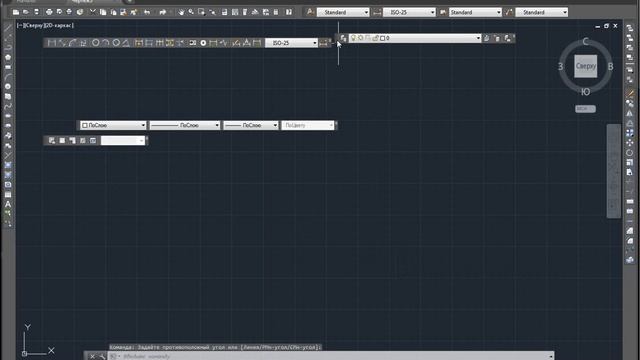Click the Help question-mark icon
Image resolution: width=640 pixels, height=360 pixels.
point(289,12)
